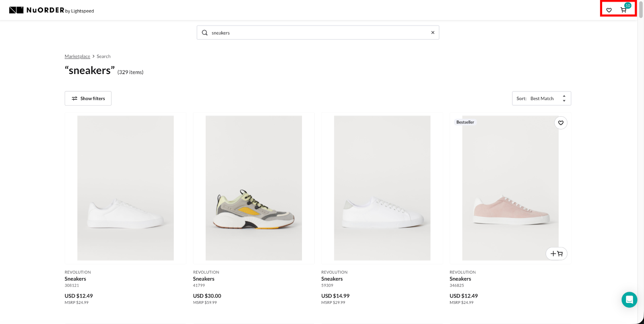
Task: Favorite the pink Bestseller sneaker
Action: coord(561,123)
